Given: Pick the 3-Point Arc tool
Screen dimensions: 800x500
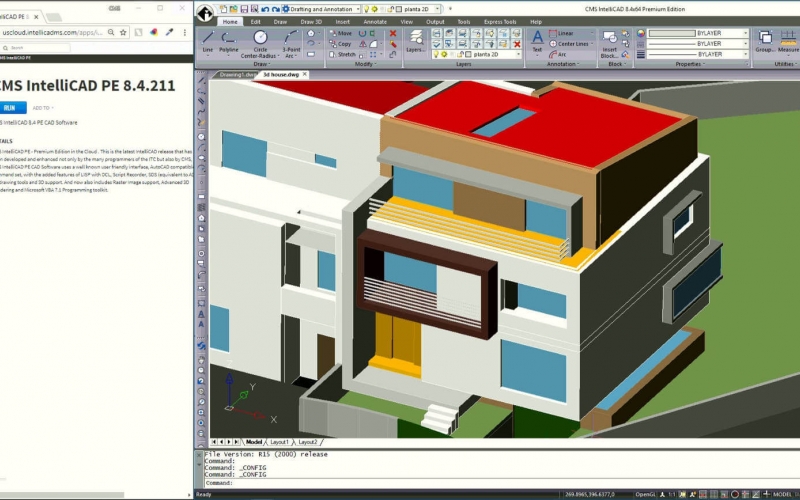Looking at the screenshot, I should coord(291,43).
